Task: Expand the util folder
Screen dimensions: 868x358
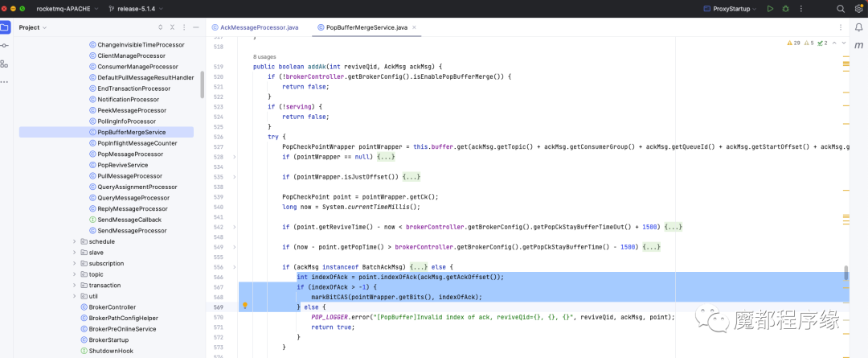Action: tap(75, 296)
